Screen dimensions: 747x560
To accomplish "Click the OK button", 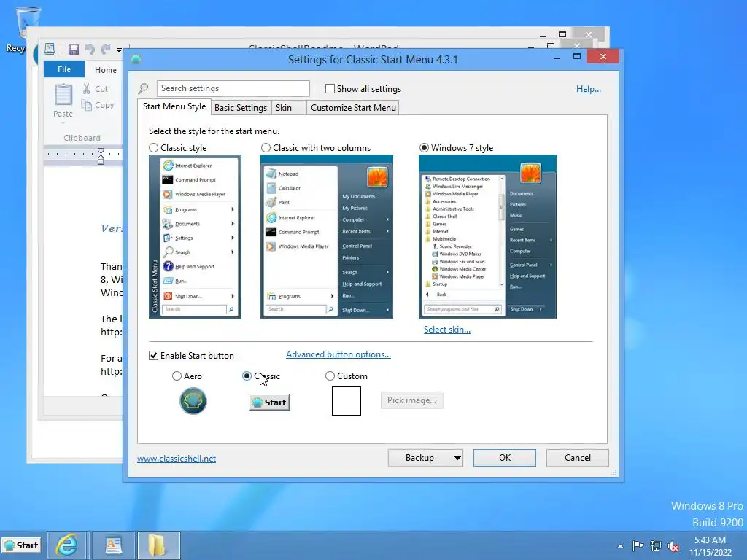I will 505,458.
